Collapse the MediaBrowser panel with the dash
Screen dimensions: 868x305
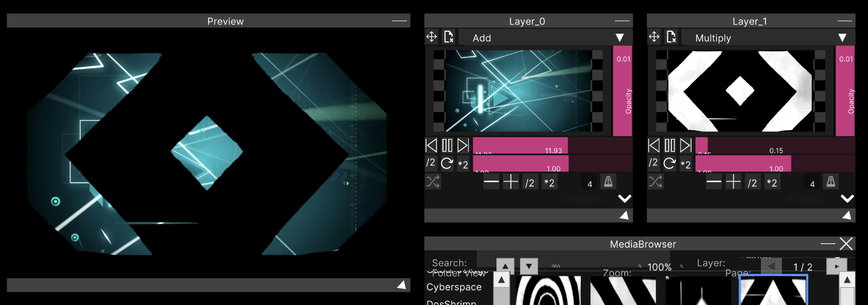(x=828, y=244)
